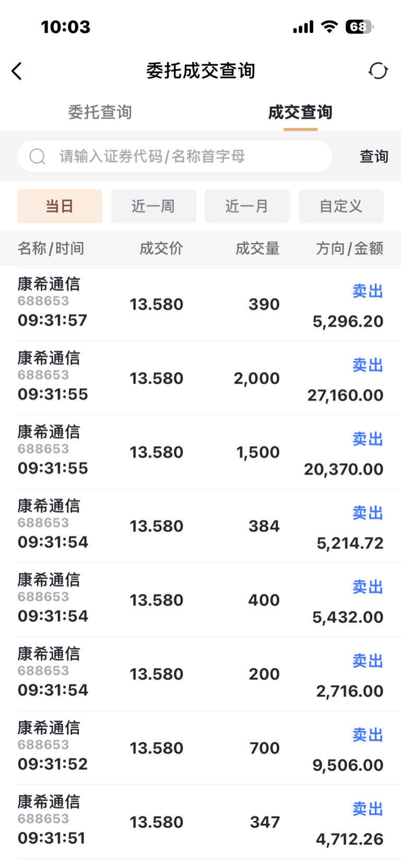Open the 09:31:52 trade of 700 shares
The width and height of the screenshot is (401, 868).
tap(200, 748)
